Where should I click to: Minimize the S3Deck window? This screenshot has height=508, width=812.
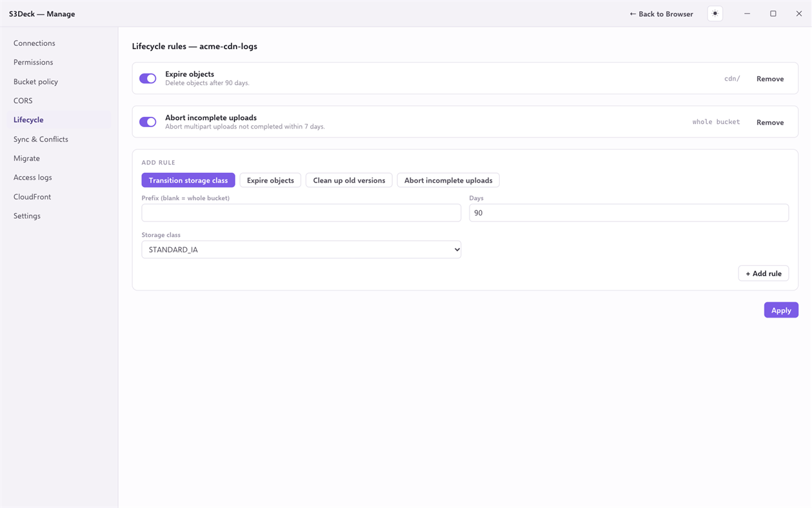pos(747,14)
